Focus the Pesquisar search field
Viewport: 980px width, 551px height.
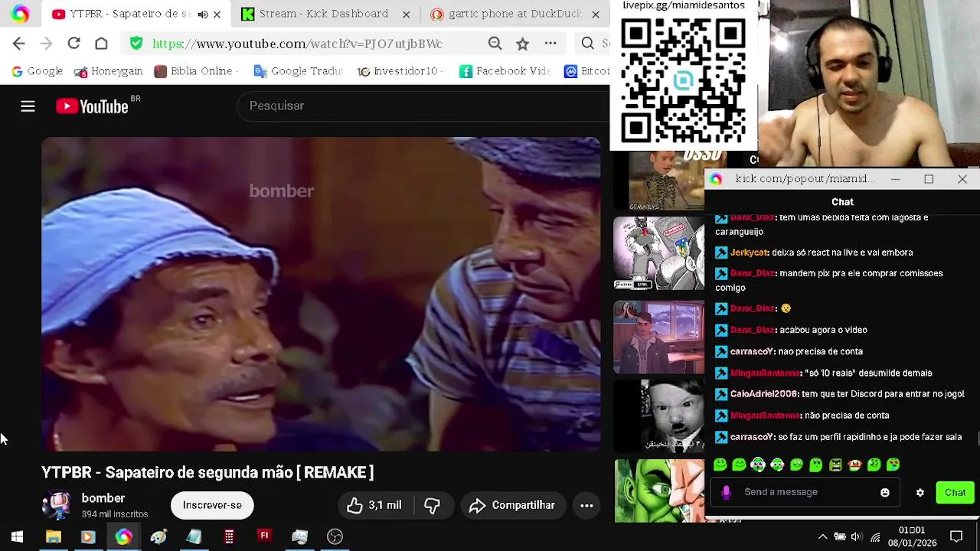425,106
